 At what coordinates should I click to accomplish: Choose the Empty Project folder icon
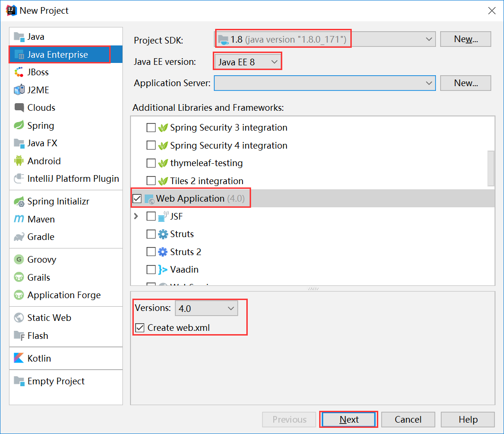click(19, 381)
